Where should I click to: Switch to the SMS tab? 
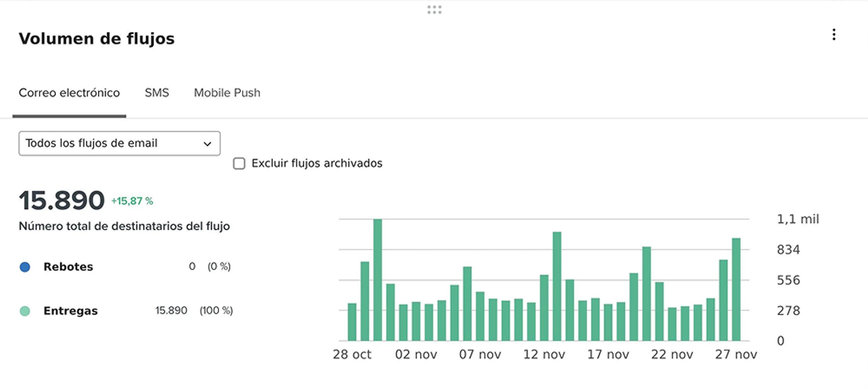[x=157, y=93]
